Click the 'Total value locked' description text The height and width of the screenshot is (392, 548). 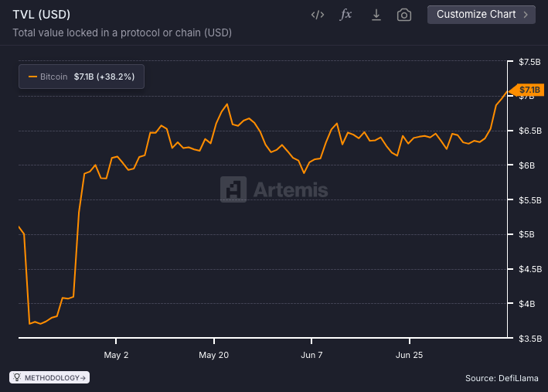coord(122,33)
